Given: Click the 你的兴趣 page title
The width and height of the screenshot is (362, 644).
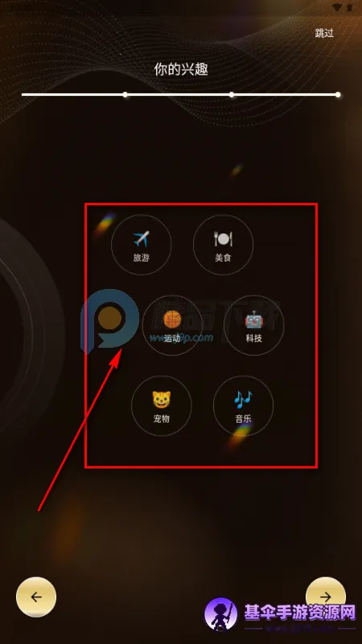Looking at the screenshot, I should pyautogui.click(x=181, y=69).
